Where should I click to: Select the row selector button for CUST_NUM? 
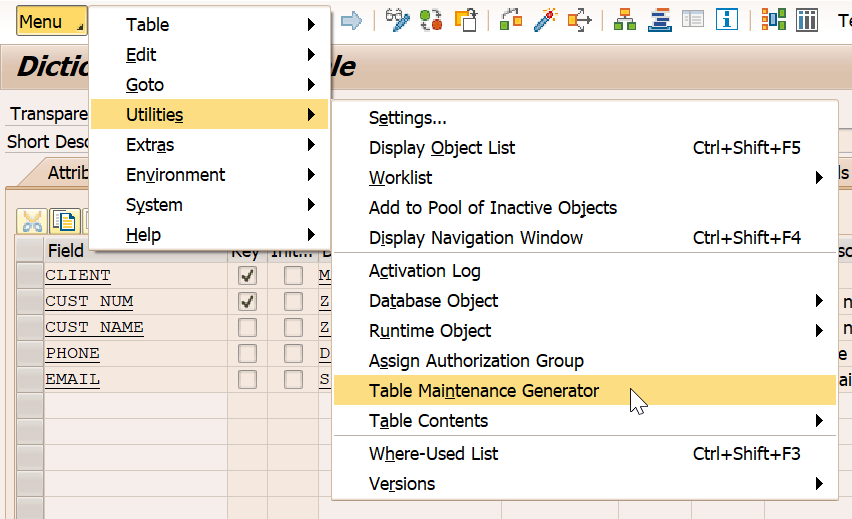pyautogui.click(x=29, y=302)
